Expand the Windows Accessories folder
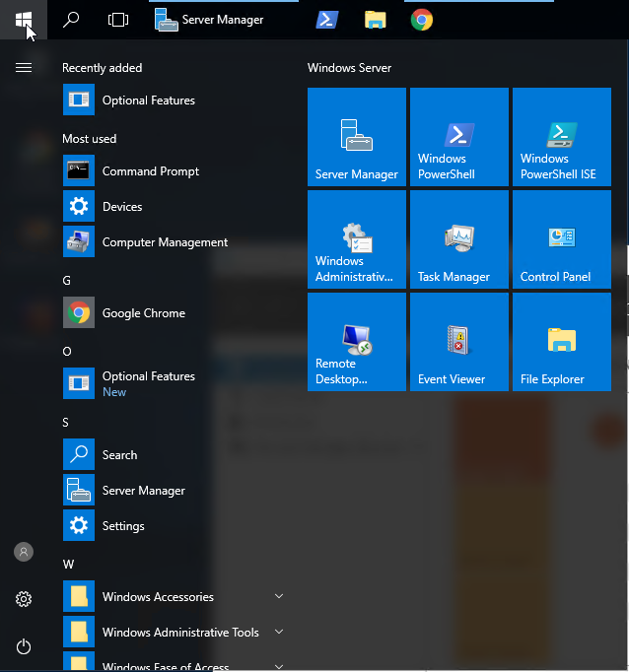Screen dimensions: 629x672 click(x=175, y=596)
